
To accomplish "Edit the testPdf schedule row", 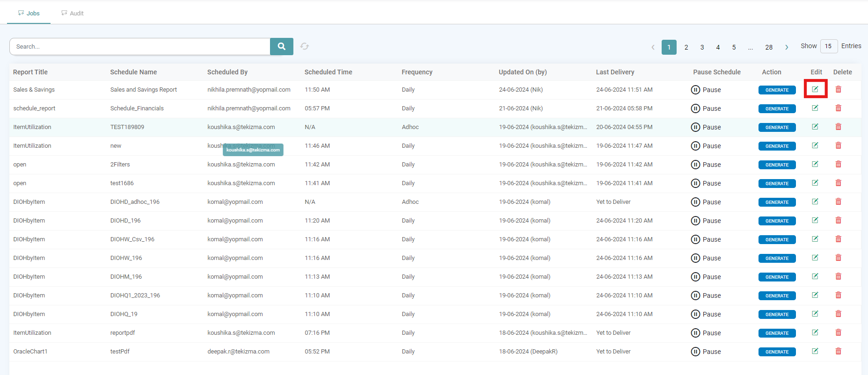I will click(x=815, y=351).
